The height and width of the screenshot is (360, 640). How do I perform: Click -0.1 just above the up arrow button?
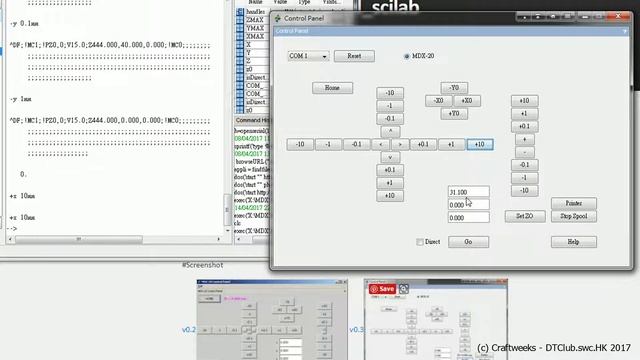390,119
